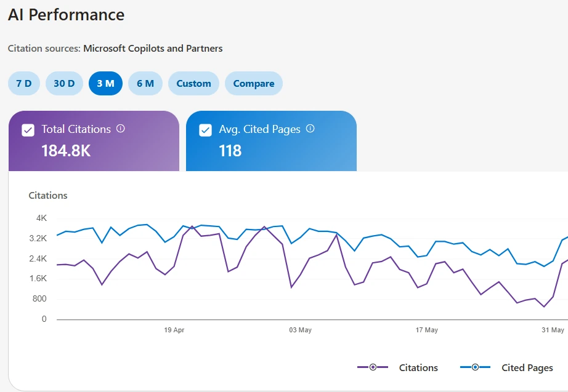Image resolution: width=568 pixels, height=392 pixels.
Task: Click the 800 y-axis label
Action: 39,298
